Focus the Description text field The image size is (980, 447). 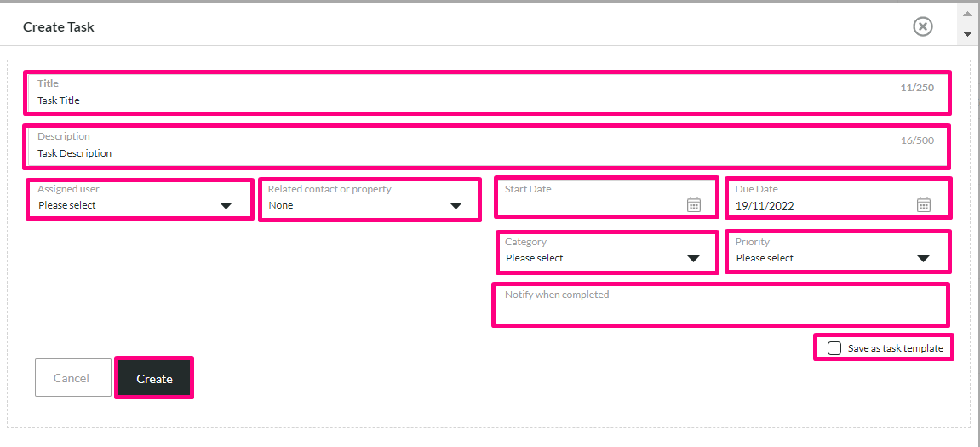click(x=488, y=146)
